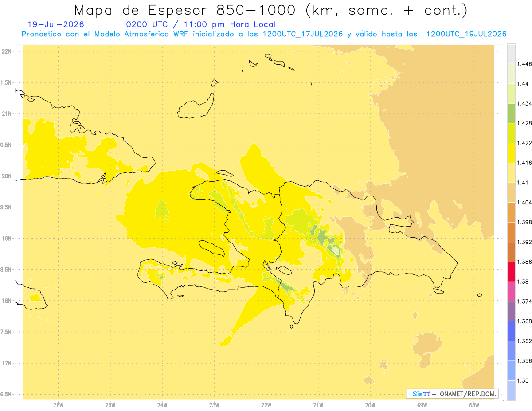Click the legend value '1.434'
Image resolution: width=532 pixels, height=411 pixels.
524,103
